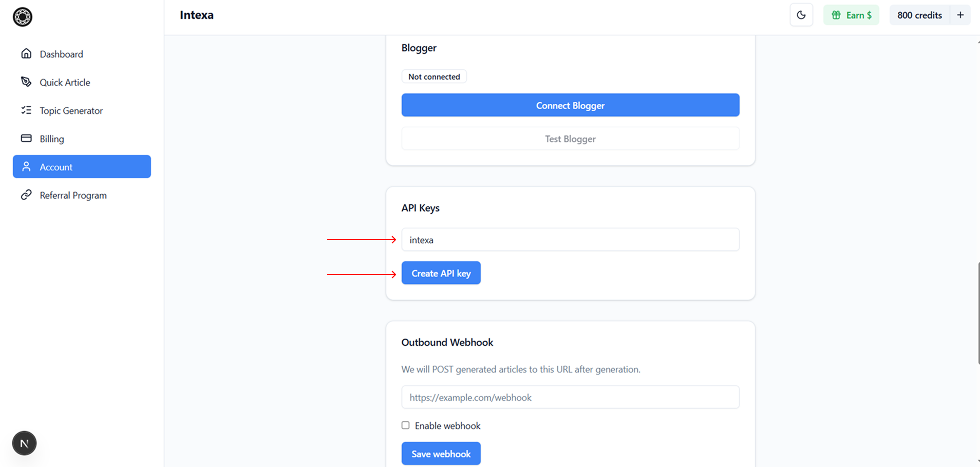Click the Test Blogger button
The image size is (980, 467).
coord(570,139)
